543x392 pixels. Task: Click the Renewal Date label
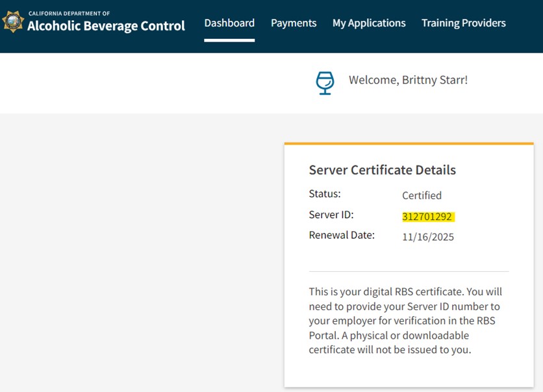click(x=342, y=235)
